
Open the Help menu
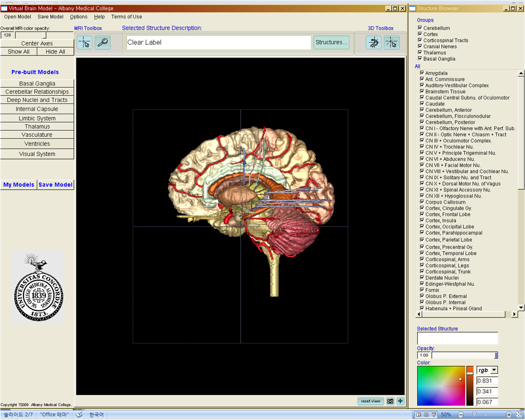click(x=99, y=17)
